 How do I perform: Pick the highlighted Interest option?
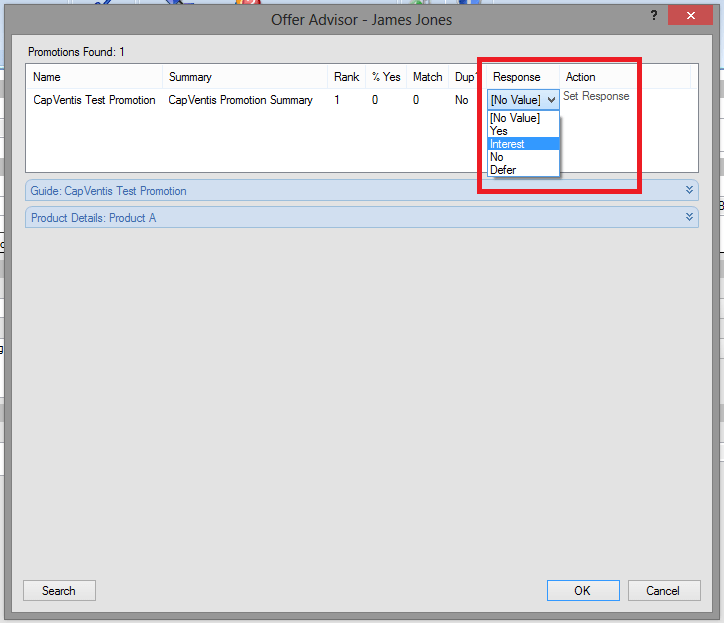tap(507, 144)
